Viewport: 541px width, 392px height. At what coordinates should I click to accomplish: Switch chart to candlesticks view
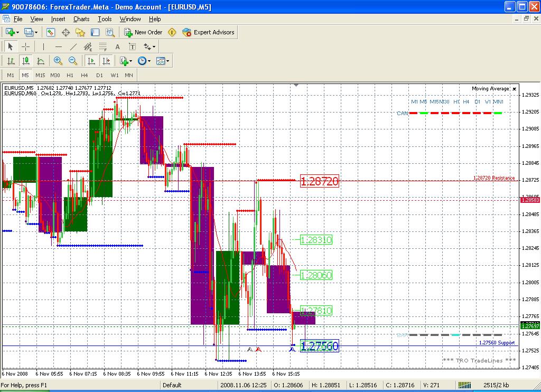pos(25,61)
